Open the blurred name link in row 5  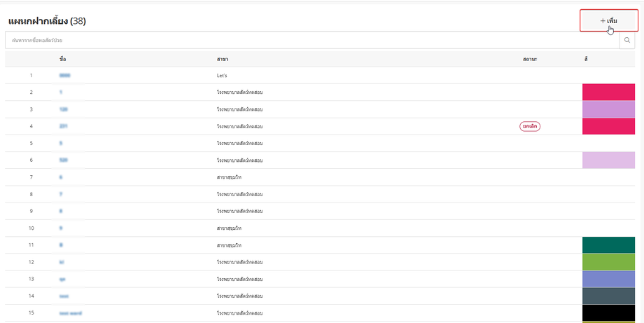point(62,143)
